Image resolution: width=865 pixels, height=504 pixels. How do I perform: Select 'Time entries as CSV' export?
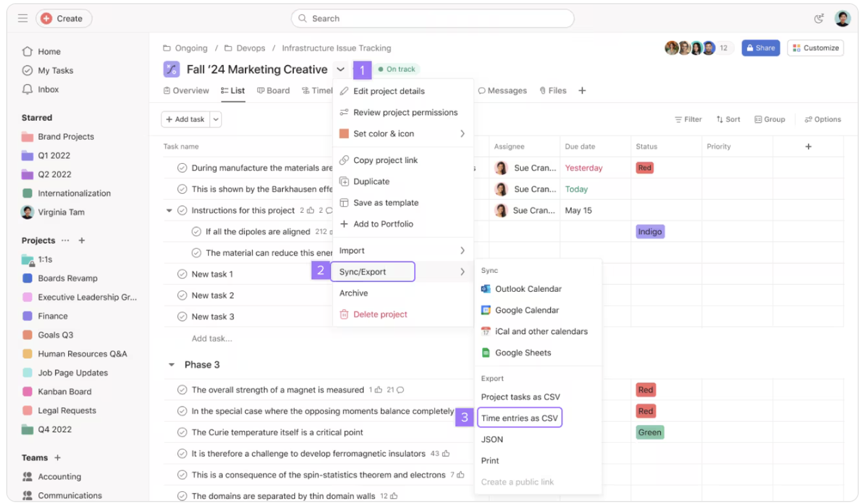coord(519,418)
